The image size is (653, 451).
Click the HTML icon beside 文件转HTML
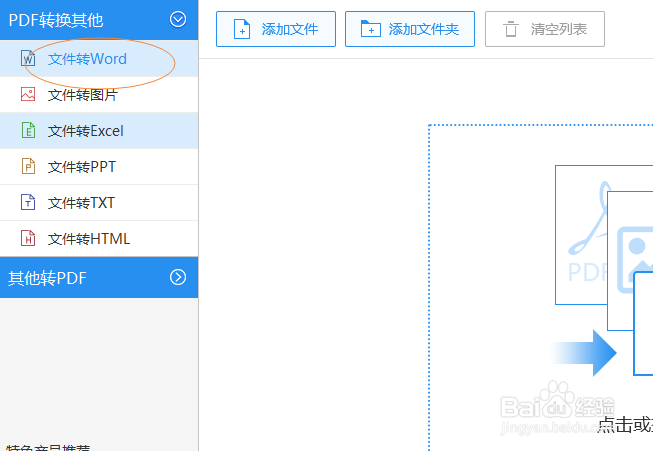pyautogui.click(x=28, y=238)
